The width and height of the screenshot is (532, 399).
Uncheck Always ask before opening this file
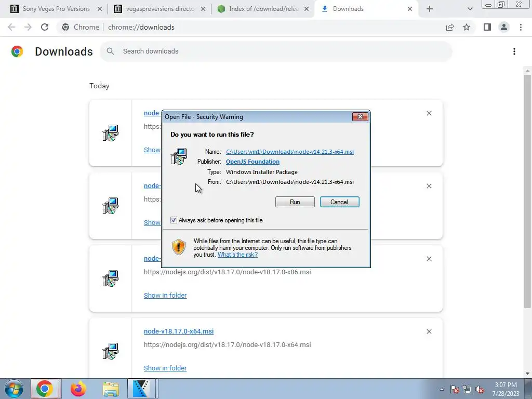click(174, 220)
